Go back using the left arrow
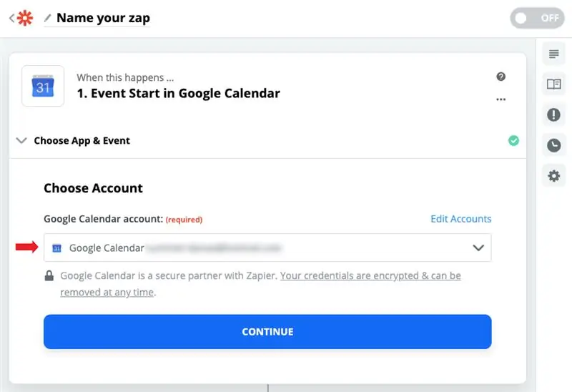 click(11, 18)
